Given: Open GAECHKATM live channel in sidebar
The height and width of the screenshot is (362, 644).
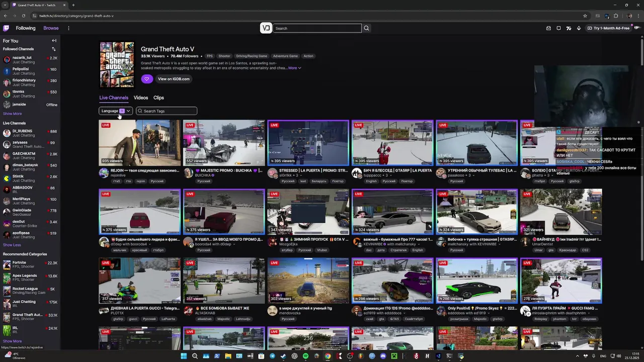Looking at the screenshot, I should coord(30,155).
